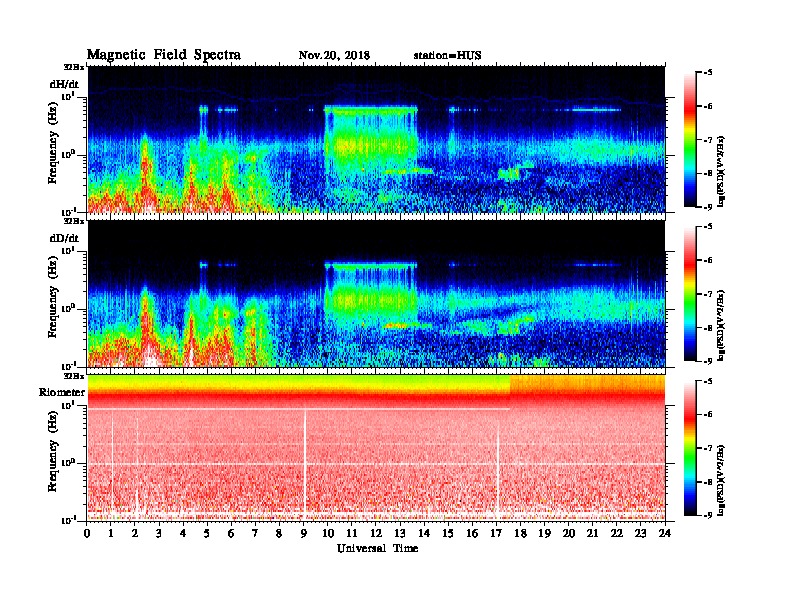Viewport: 792px width, 612px height.
Task: Click hour tick label "4" on time axis
Action: [183, 534]
